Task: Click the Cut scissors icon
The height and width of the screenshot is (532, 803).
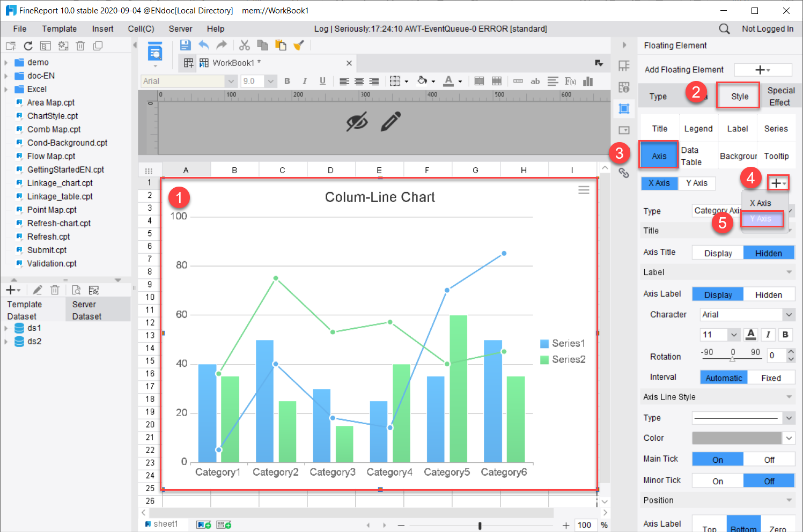Action: pos(245,45)
